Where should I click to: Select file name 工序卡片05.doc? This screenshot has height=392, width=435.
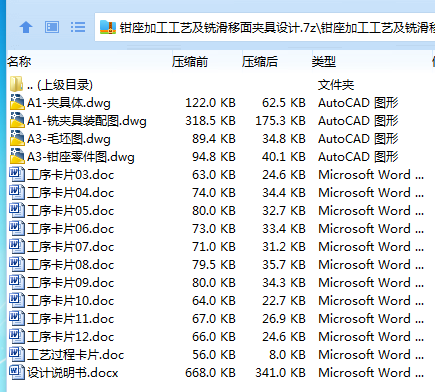[x=71, y=211]
